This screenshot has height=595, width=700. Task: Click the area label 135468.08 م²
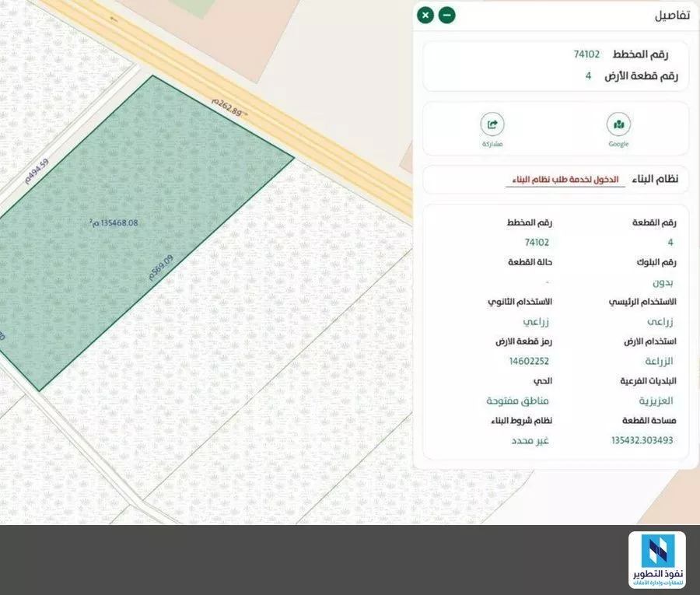[113, 222]
